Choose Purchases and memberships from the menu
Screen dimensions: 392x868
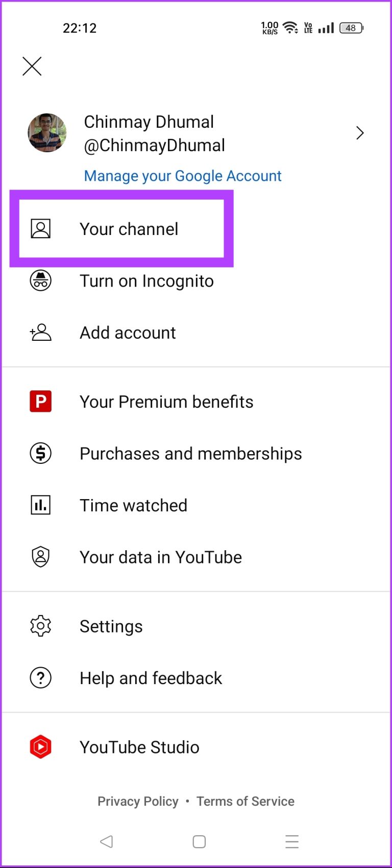tap(190, 453)
